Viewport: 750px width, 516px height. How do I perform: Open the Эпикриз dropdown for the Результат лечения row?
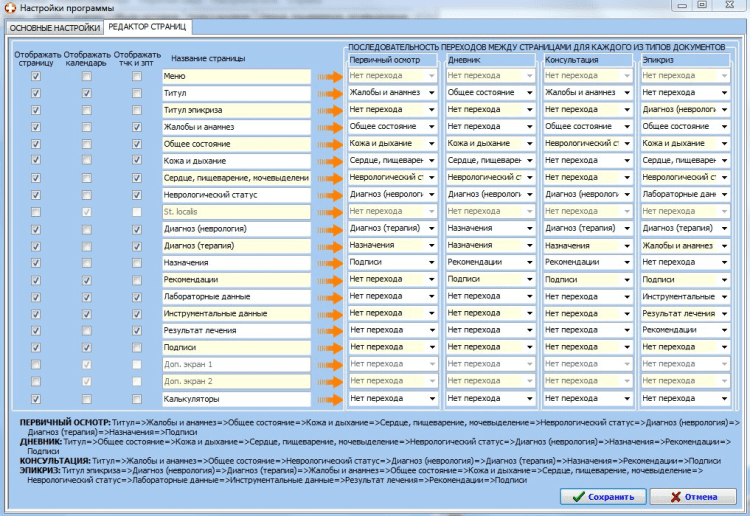tap(685, 330)
